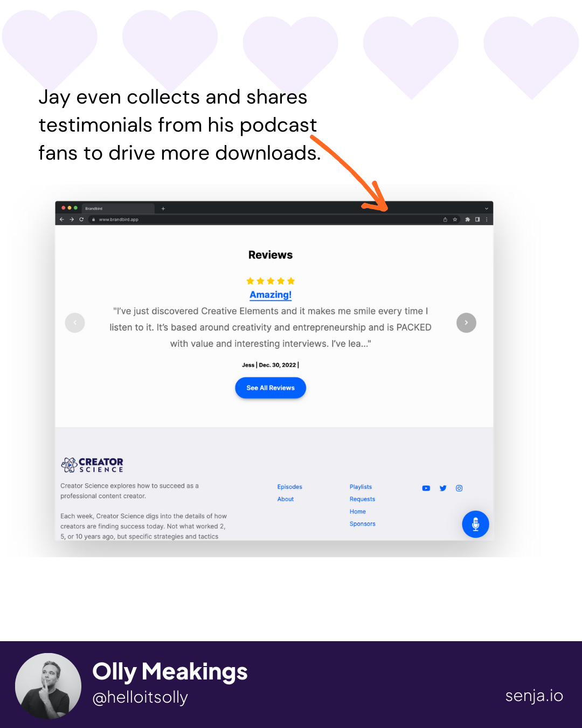The height and width of the screenshot is (728, 582).
Task: Open a new tab with the plus button
Action: click(x=163, y=209)
